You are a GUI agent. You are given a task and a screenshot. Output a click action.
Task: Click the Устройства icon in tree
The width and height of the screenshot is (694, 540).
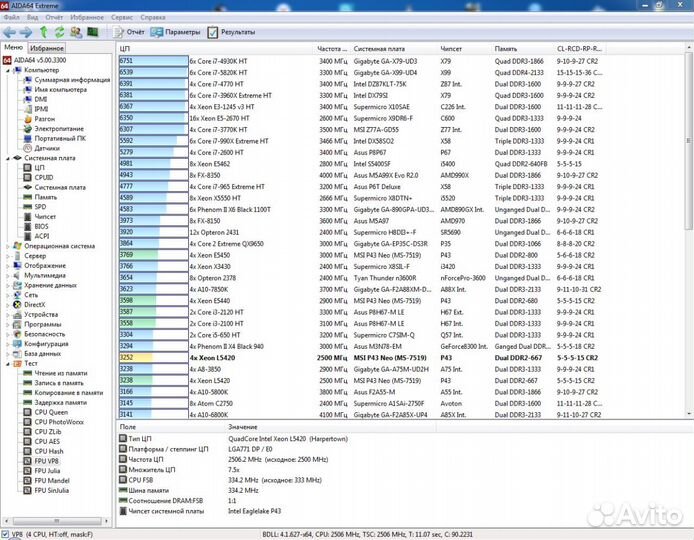[x=17, y=314]
